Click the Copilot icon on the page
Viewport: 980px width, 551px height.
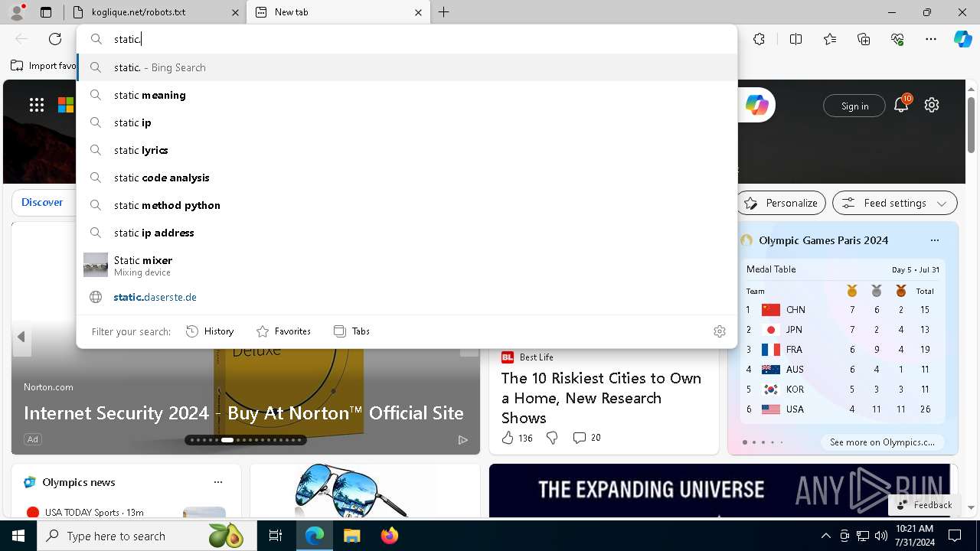click(x=757, y=105)
